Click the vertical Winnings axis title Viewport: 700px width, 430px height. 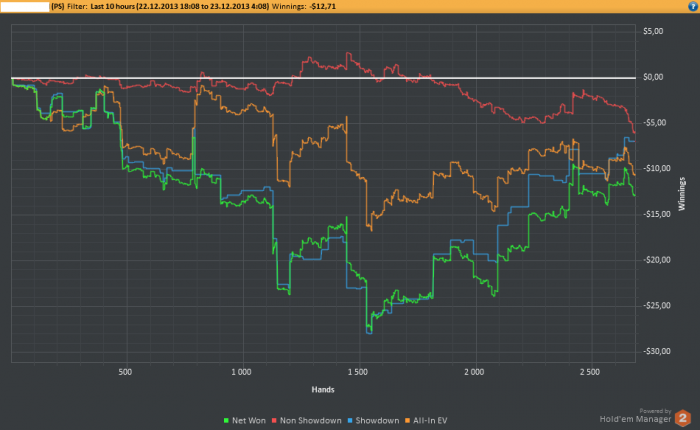pos(682,194)
